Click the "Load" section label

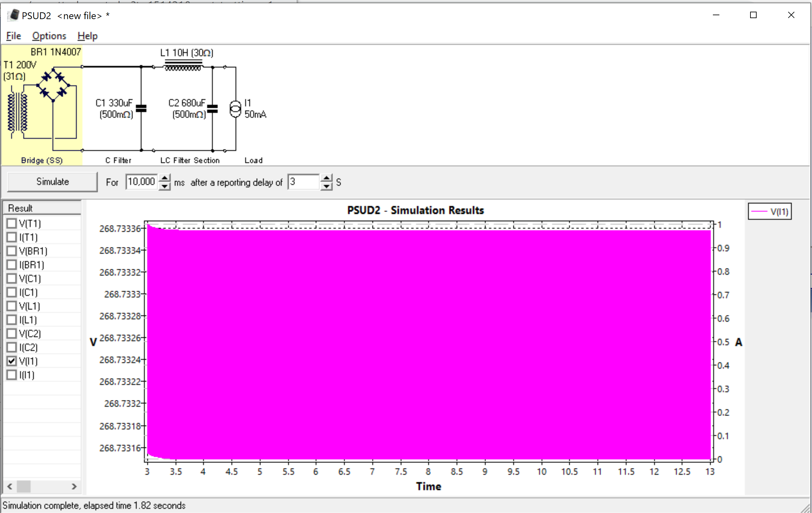coord(254,160)
